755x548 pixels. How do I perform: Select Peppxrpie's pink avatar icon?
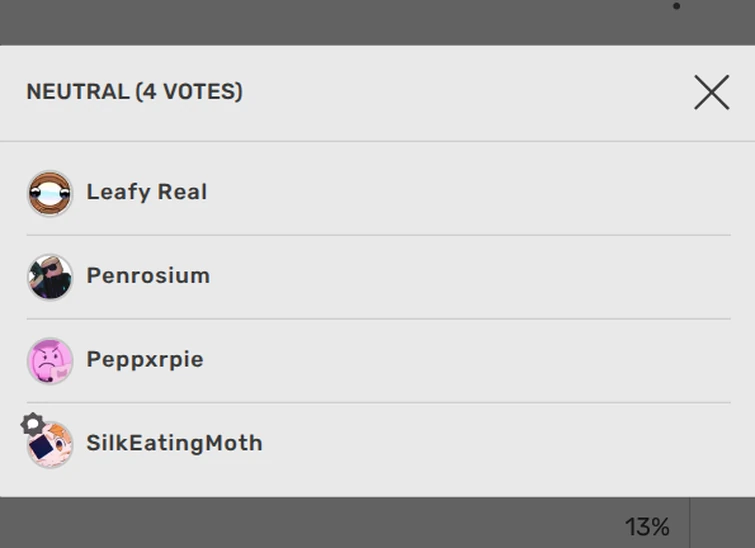(50, 361)
